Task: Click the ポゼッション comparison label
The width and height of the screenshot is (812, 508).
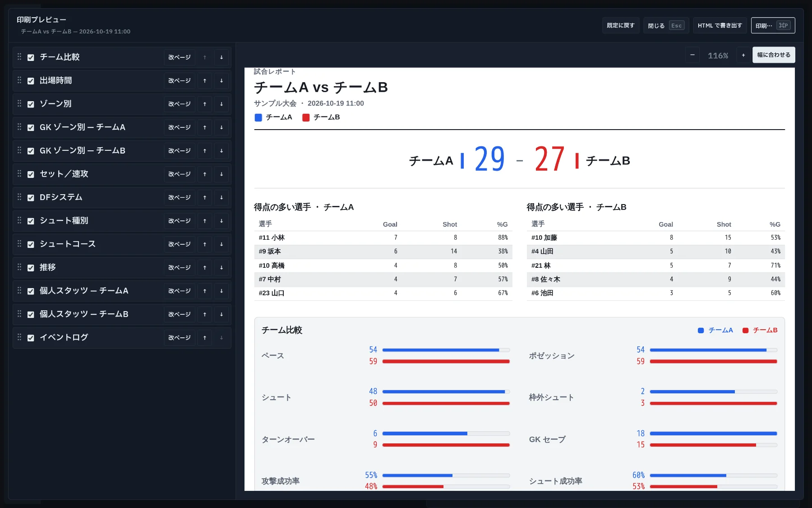Action: [x=552, y=356]
